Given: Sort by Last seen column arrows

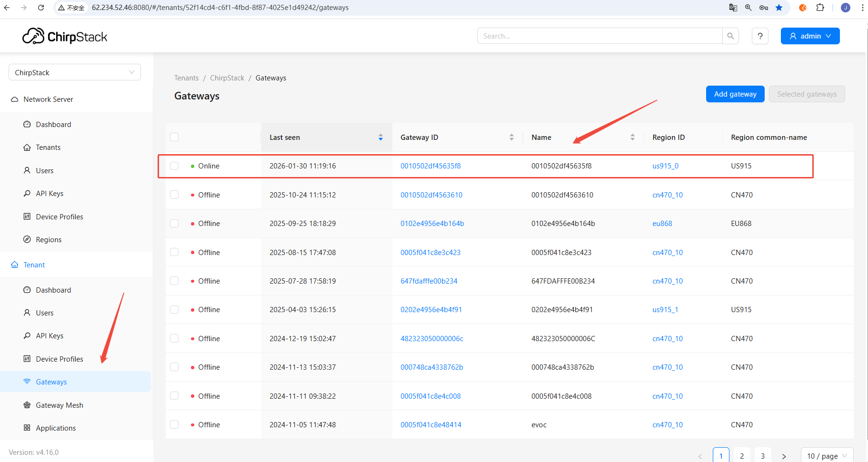Looking at the screenshot, I should click(x=380, y=138).
